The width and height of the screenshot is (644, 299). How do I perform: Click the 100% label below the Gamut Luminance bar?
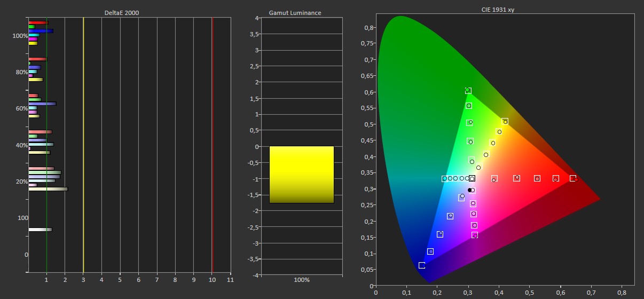click(x=301, y=280)
